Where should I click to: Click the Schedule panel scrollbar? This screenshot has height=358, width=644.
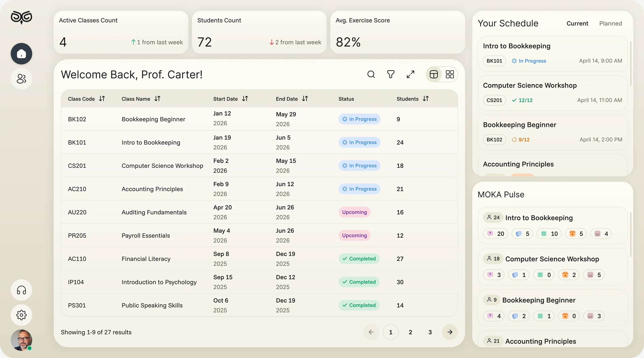pyautogui.click(x=631, y=64)
